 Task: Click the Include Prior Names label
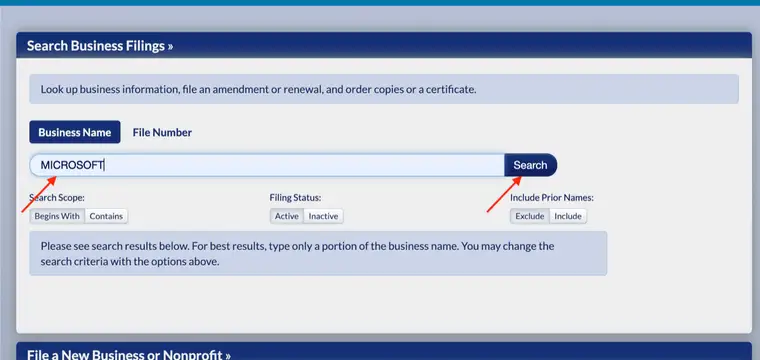552,198
